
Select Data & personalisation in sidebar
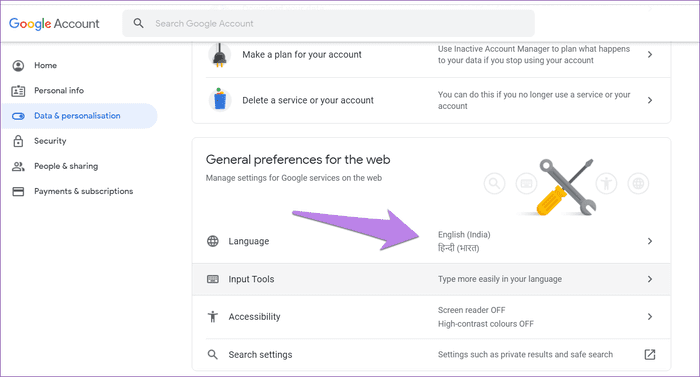point(79,116)
